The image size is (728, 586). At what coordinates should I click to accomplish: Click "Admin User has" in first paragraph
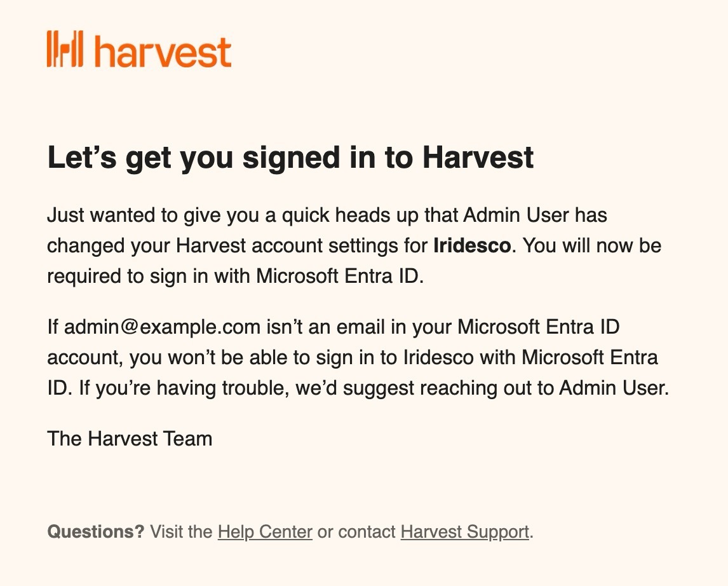(x=536, y=215)
